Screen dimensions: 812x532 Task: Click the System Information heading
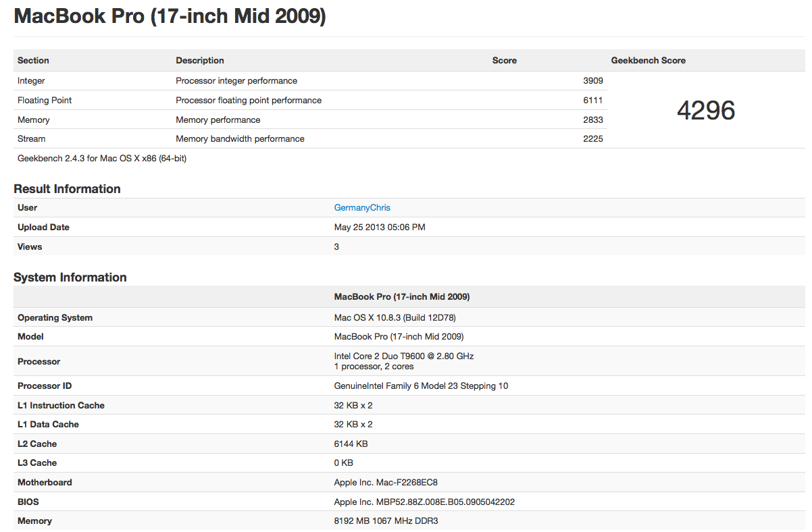(70, 277)
